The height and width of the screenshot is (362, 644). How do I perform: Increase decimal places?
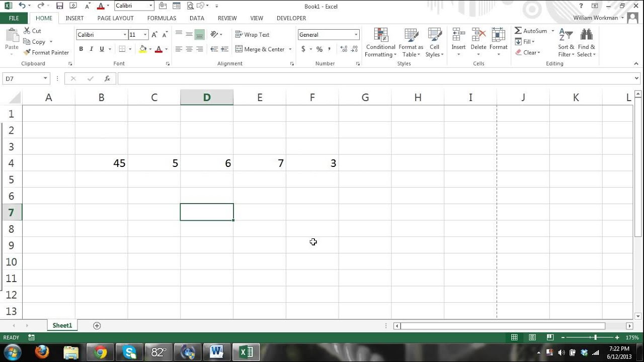point(344,49)
